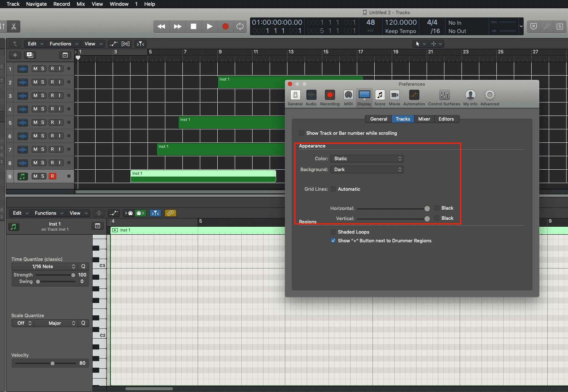568x392 pixels.
Task: Toggle tracks area automation curve button
Action: click(x=114, y=44)
